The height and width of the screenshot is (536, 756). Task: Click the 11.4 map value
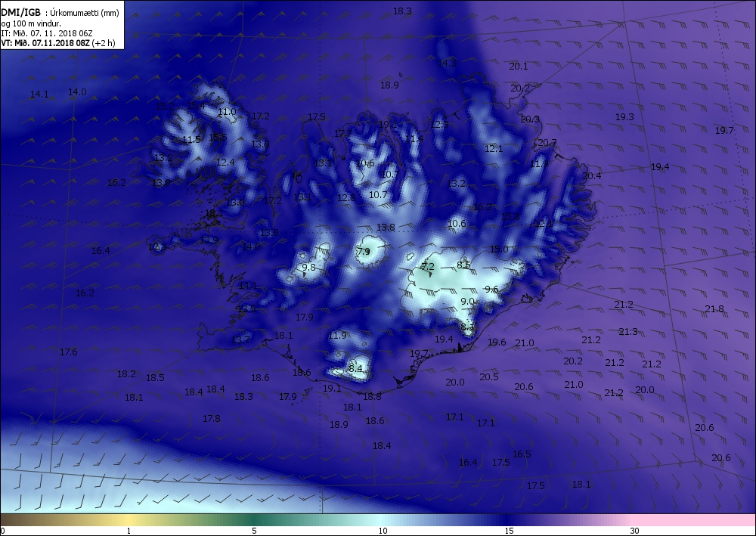click(414, 139)
